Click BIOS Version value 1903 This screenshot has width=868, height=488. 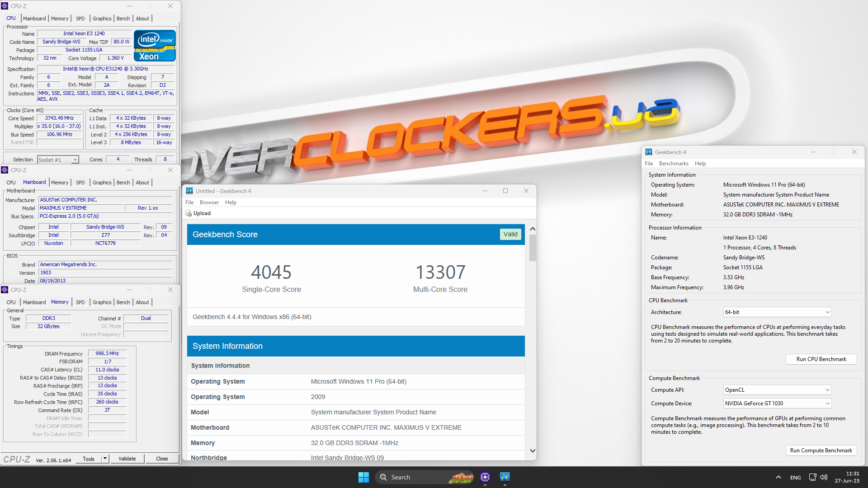click(x=105, y=273)
